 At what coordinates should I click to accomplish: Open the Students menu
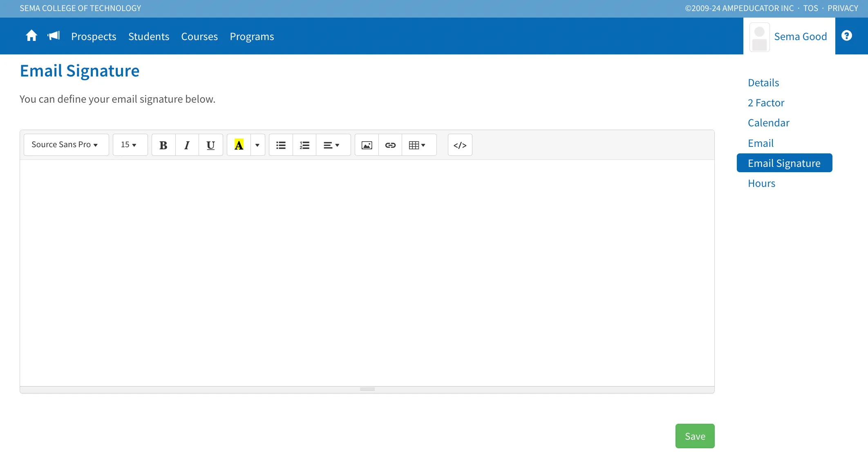coord(149,36)
